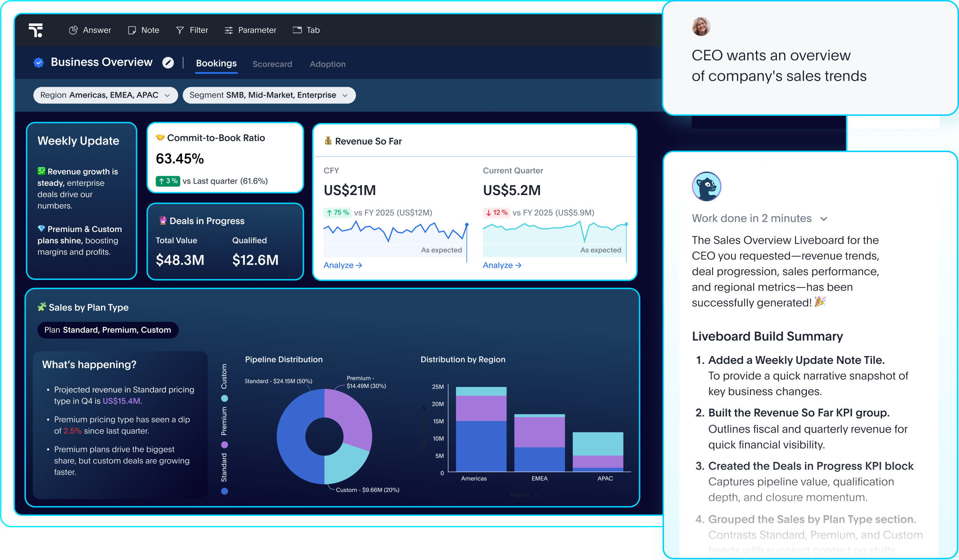Click the Parameter sliders icon
The height and width of the screenshot is (560, 959).
click(x=228, y=30)
